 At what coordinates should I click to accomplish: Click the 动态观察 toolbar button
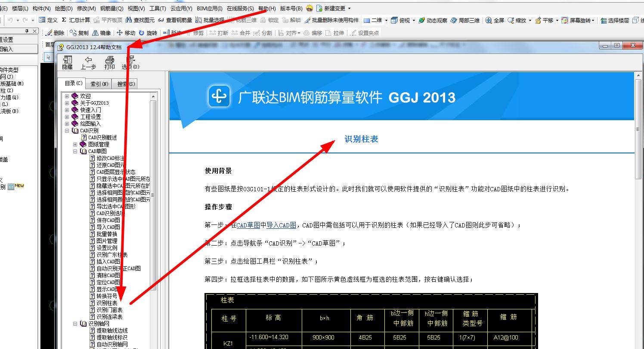click(433, 20)
